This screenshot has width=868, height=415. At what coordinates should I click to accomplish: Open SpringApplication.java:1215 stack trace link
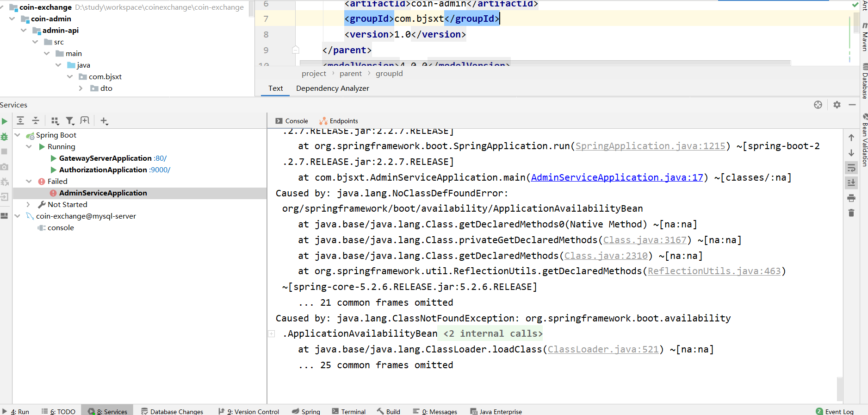[x=650, y=146]
